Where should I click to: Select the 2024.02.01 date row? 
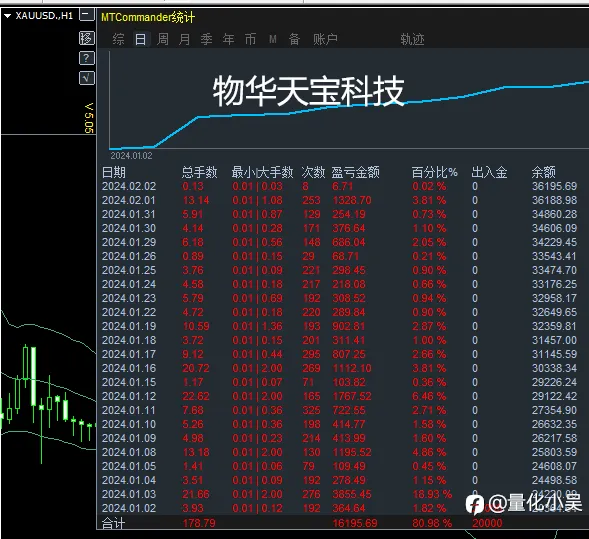pyautogui.click(x=340, y=200)
